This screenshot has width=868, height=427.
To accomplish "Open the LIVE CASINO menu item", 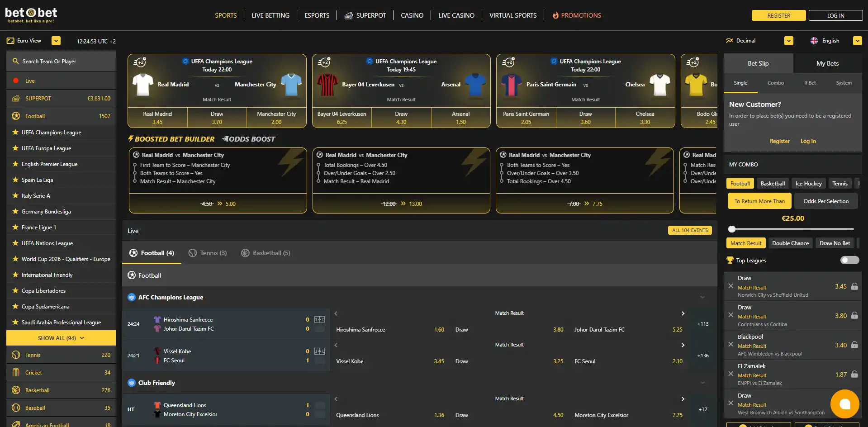I will pyautogui.click(x=456, y=15).
